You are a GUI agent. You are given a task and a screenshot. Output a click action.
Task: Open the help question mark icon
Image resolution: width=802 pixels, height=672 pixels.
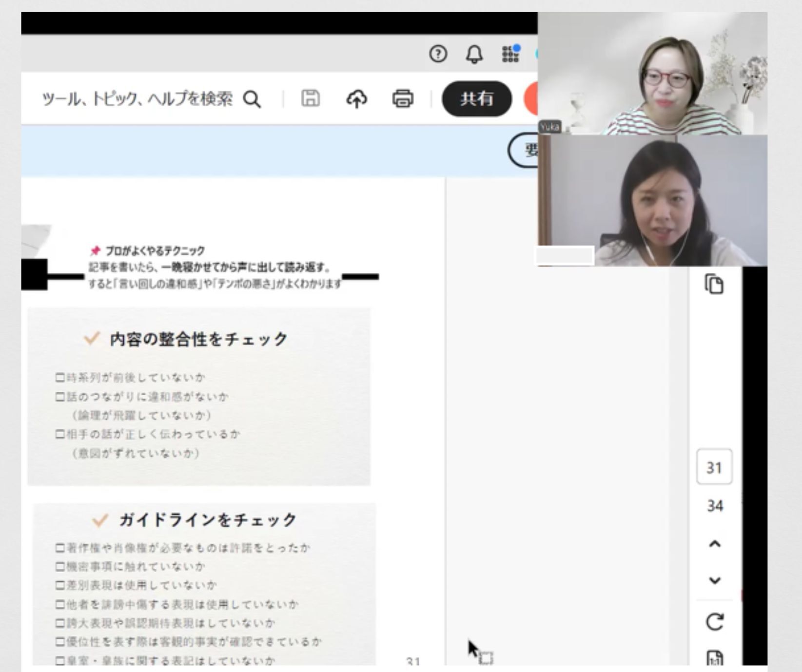click(438, 54)
